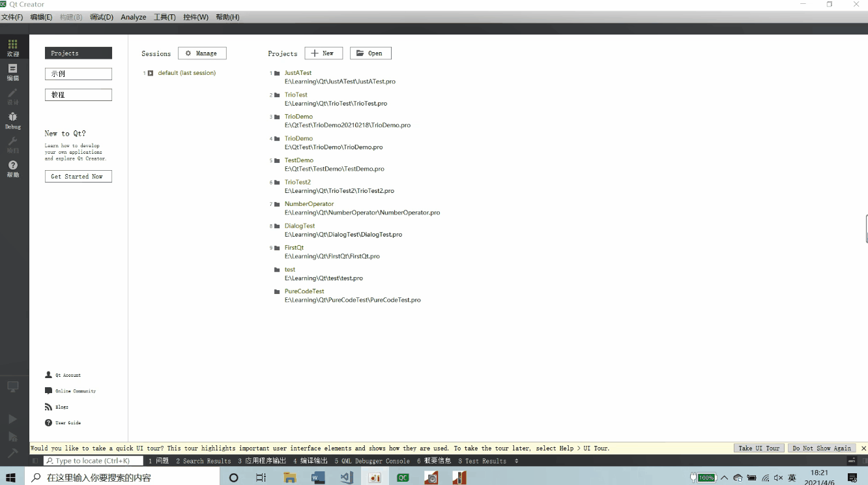Open the TrioTest project link

pyautogui.click(x=296, y=95)
